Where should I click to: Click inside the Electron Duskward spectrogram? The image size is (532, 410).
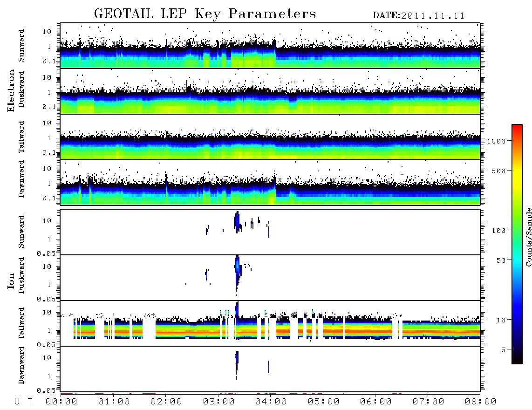pos(270,92)
